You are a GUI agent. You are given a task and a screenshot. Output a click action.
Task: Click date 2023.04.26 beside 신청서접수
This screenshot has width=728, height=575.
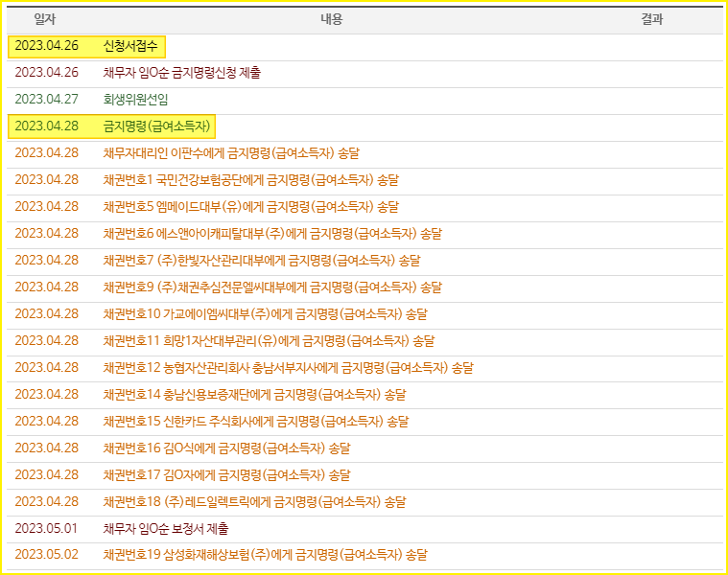[46, 46]
